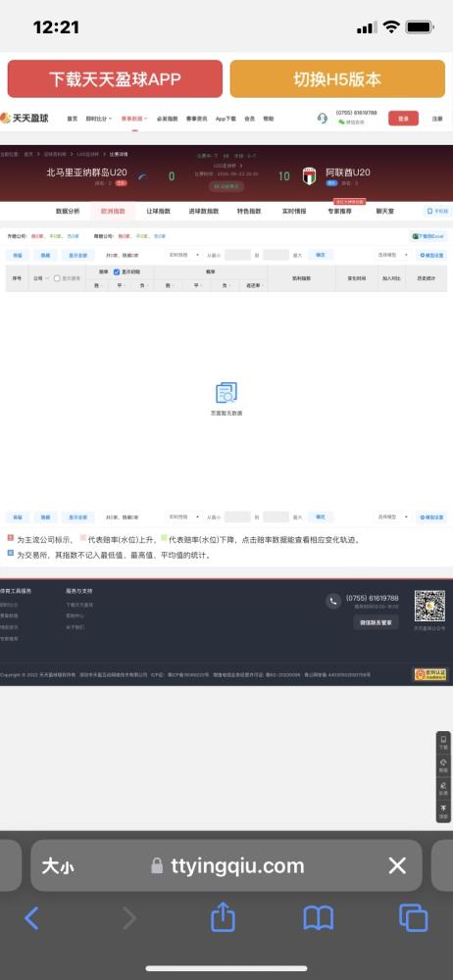Viewport: 453px width, 980px height.
Task: Tap the QR code in the footer
Action: (429, 606)
